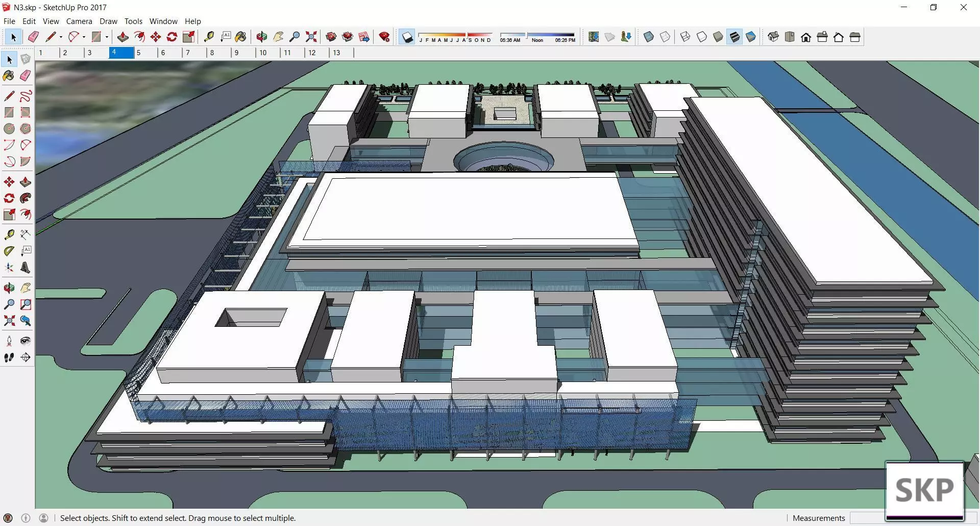Switch to Monochrome style
Viewport: 980px width, 526px height.
point(751,37)
